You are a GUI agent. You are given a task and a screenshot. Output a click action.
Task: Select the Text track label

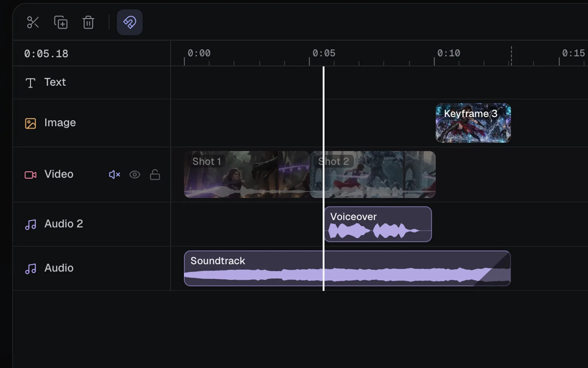pyautogui.click(x=55, y=82)
